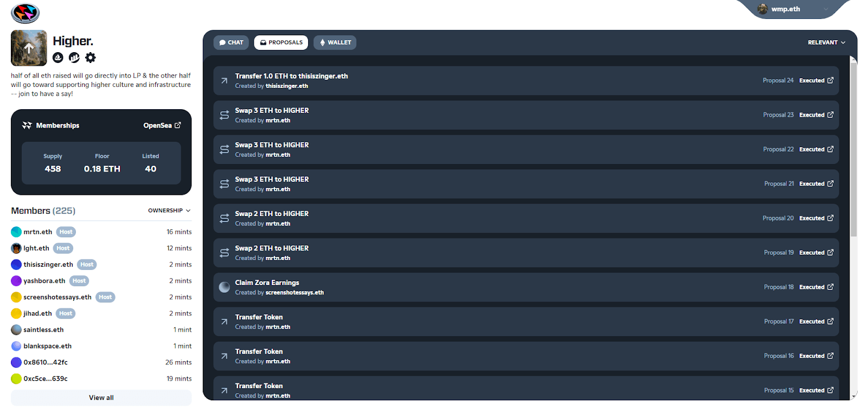Screen dimensions: 868x410
Task: Click the transfer arrow icon on Proposal 16
Action: tap(224, 356)
